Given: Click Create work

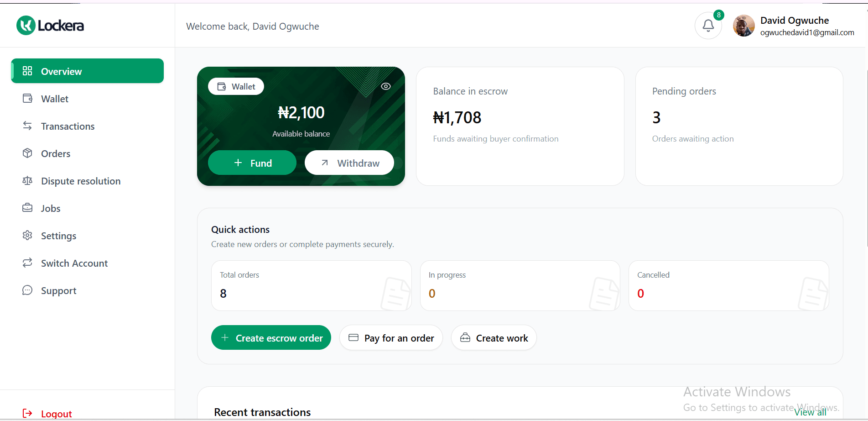Looking at the screenshot, I should click(494, 337).
